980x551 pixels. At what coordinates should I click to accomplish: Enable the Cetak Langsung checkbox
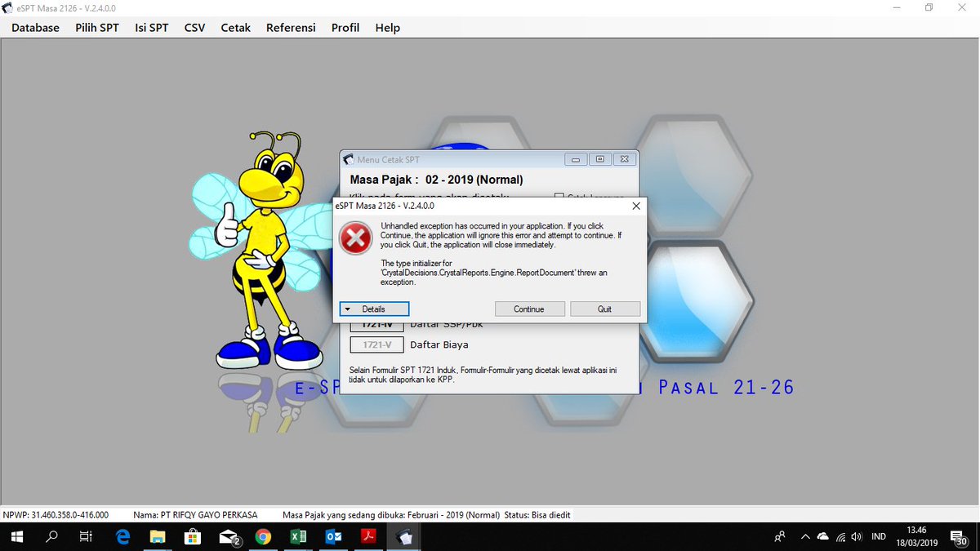click(559, 198)
